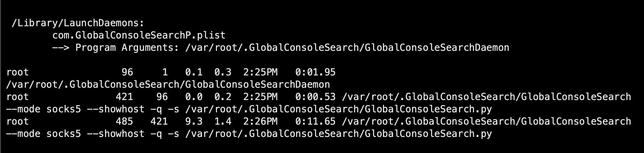The width and height of the screenshot is (644, 153).
Task: Click the /Library/LaunchDaemons: directory header
Action: point(78,23)
